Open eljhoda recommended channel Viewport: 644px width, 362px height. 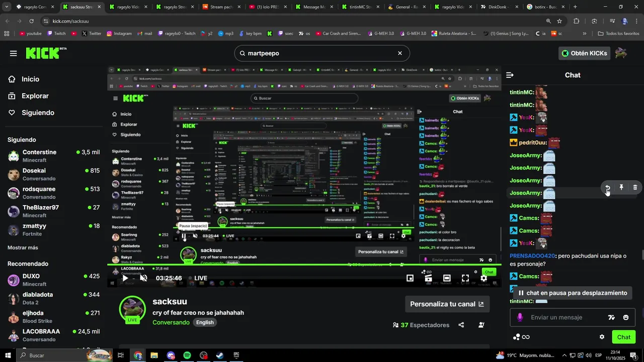tap(53, 317)
